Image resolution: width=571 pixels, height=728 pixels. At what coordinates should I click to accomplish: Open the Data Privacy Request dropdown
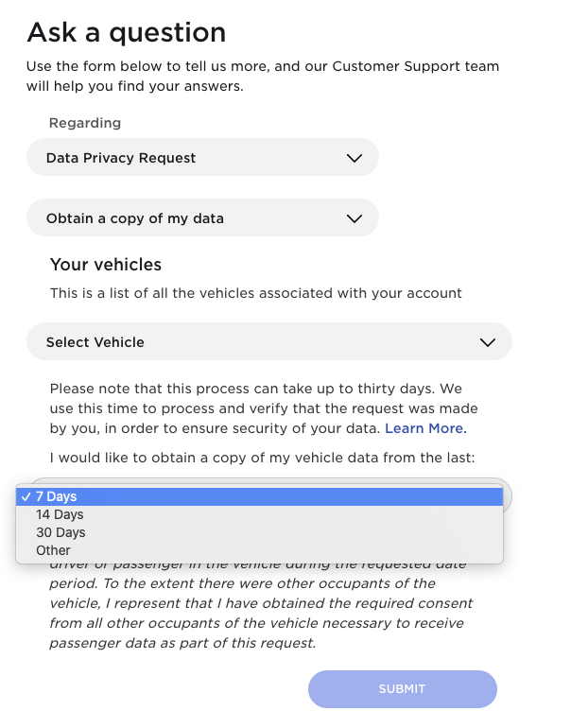pyautogui.click(x=202, y=158)
